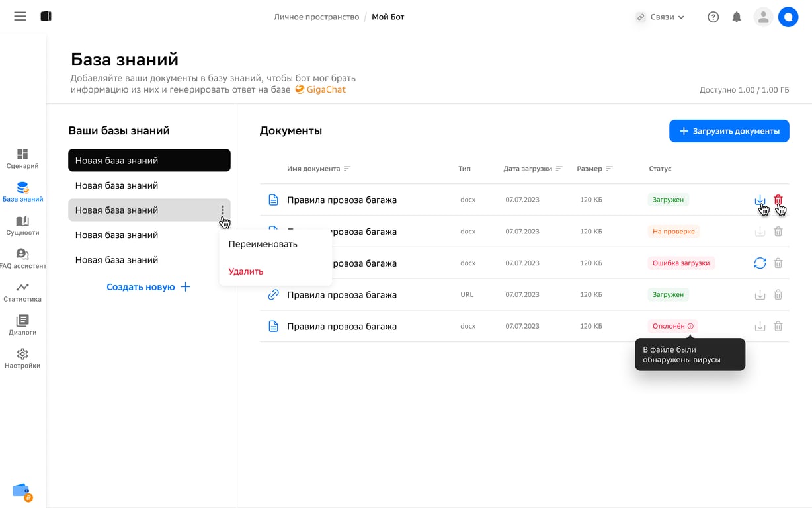Select the black selected Новая база знаний item
This screenshot has height=508, width=812.
[x=149, y=161]
